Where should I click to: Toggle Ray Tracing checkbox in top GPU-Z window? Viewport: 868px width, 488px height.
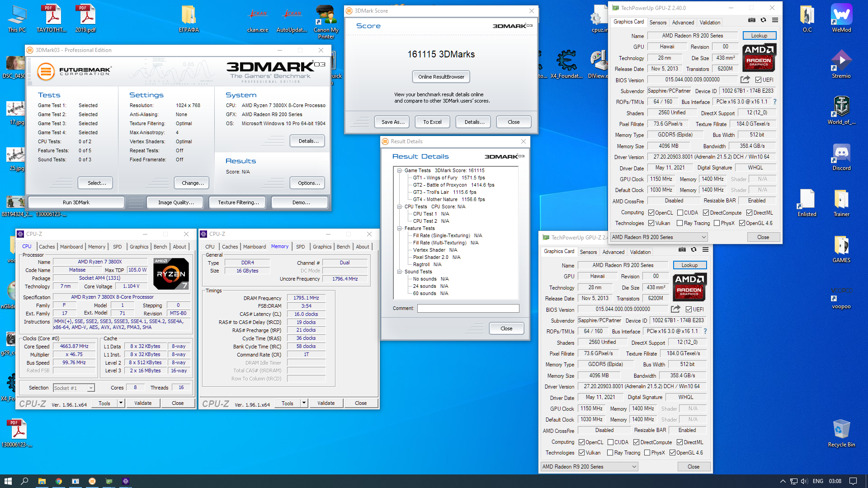679,223
